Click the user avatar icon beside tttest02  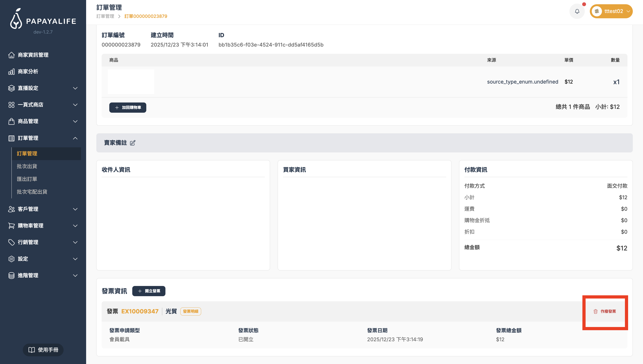click(597, 11)
